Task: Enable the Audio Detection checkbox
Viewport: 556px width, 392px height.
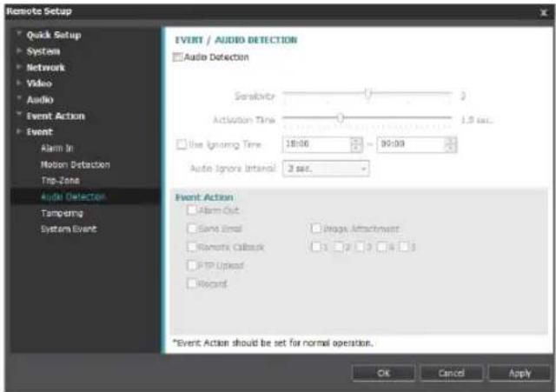Action: [x=177, y=57]
